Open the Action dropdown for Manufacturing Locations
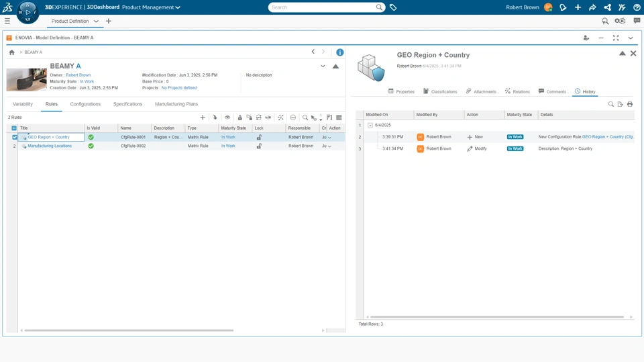644x362 pixels. pyautogui.click(x=329, y=146)
